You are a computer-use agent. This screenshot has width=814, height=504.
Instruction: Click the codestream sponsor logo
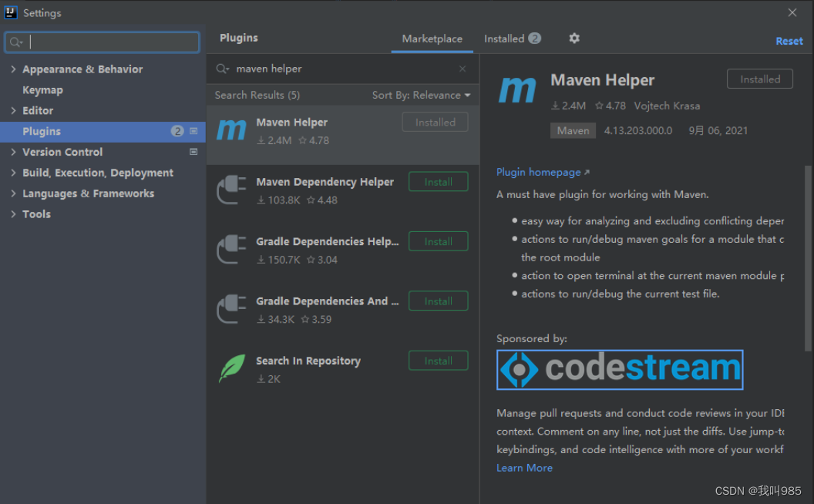point(619,369)
